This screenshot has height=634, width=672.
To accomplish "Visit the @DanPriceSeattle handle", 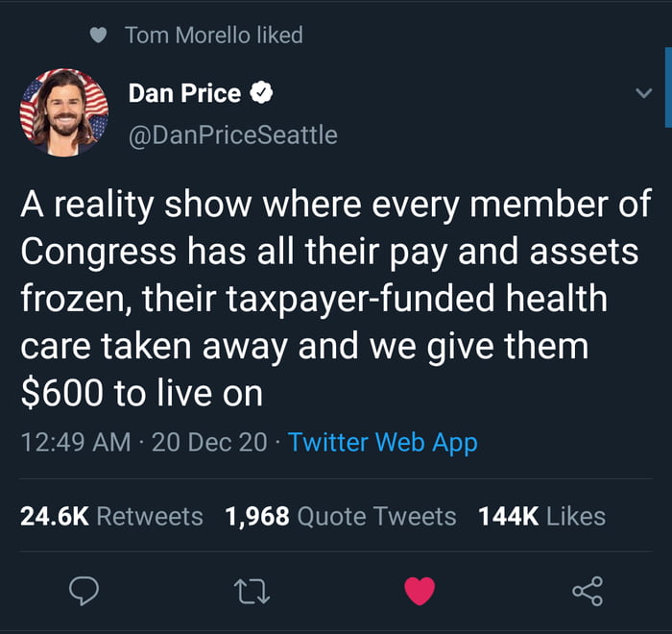I will pyautogui.click(x=233, y=135).
